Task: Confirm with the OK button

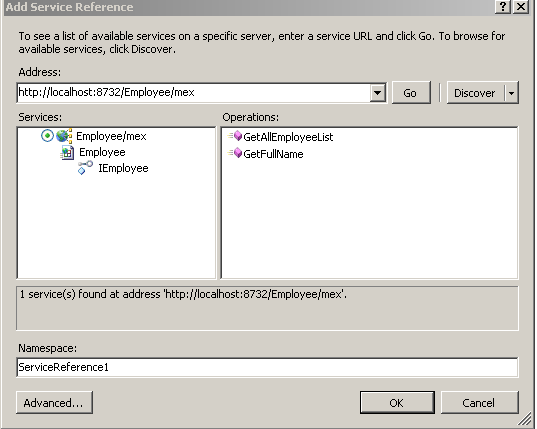Action: point(397,403)
